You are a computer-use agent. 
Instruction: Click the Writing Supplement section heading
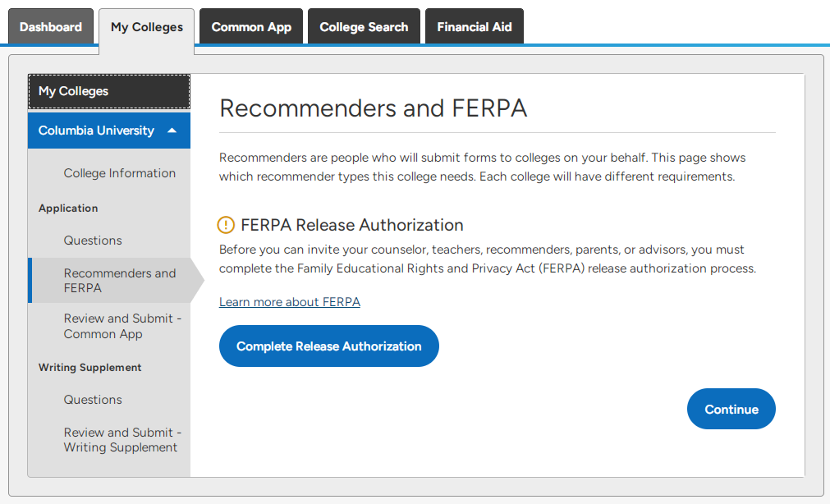(x=90, y=368)
